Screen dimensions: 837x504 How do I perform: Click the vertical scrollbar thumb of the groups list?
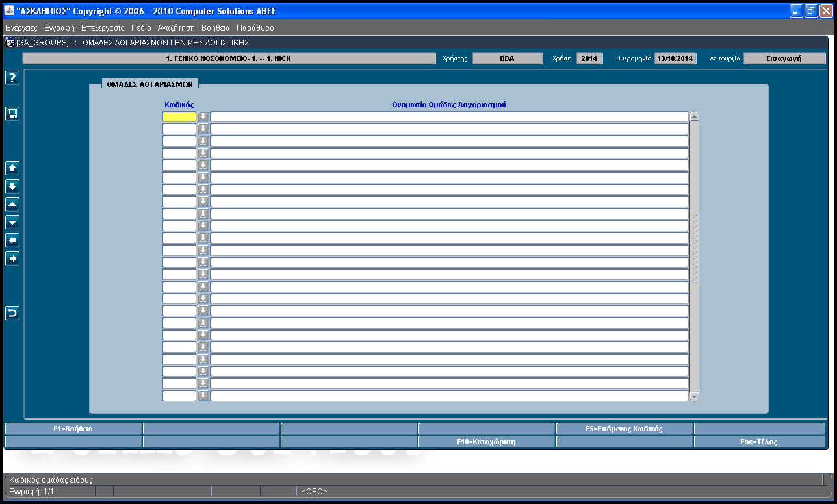694,256
